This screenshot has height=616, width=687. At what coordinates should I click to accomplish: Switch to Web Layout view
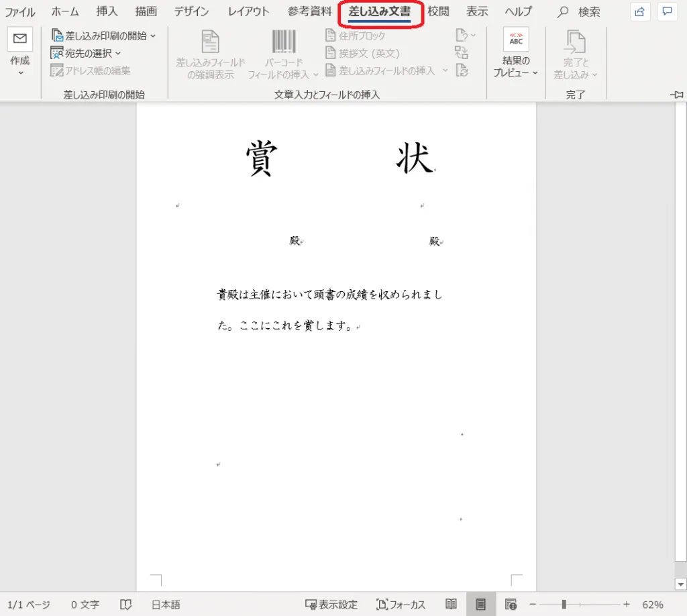[511, 605]
